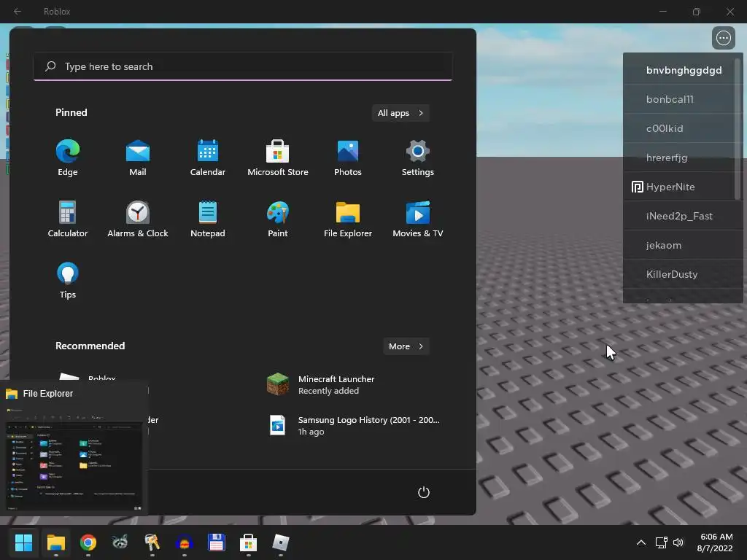Open Settings gear in pinned apps
Screen dimensions: 747x560
click(x=418, y=158)
